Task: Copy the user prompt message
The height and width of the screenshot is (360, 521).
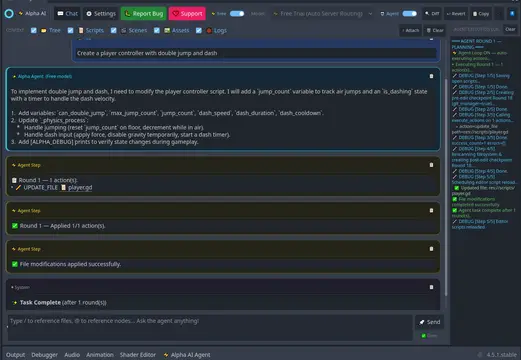Action: pos(431,39)
